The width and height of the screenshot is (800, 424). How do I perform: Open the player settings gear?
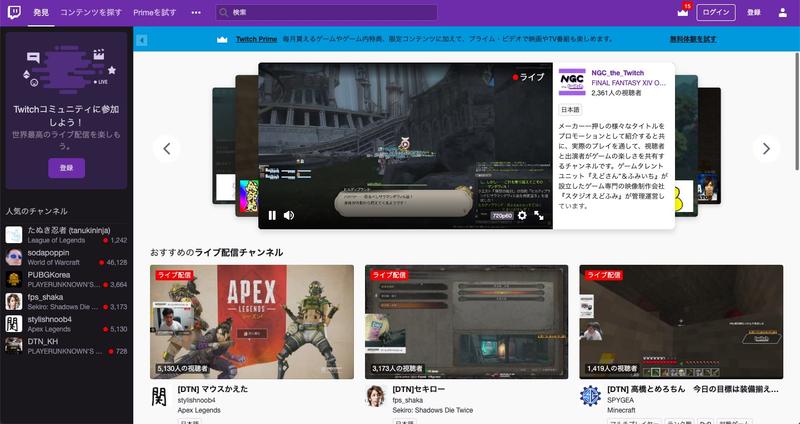point(522,215)
